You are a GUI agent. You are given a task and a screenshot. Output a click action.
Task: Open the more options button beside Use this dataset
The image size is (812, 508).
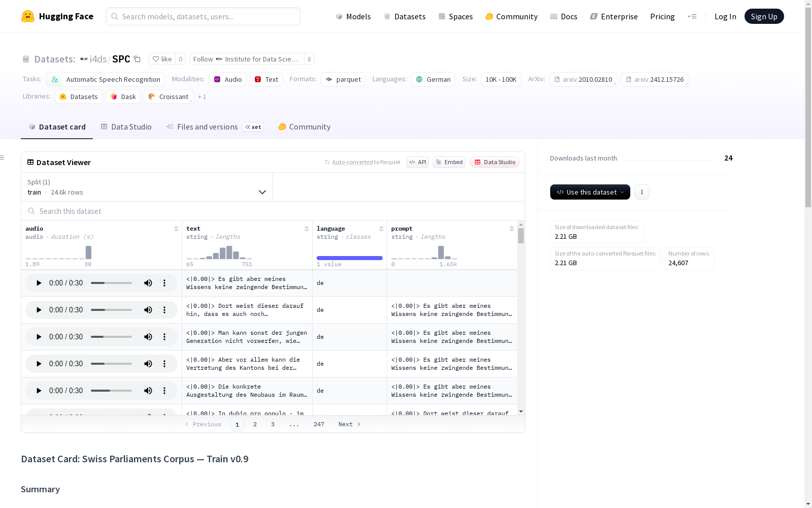[x=642, y=192]
